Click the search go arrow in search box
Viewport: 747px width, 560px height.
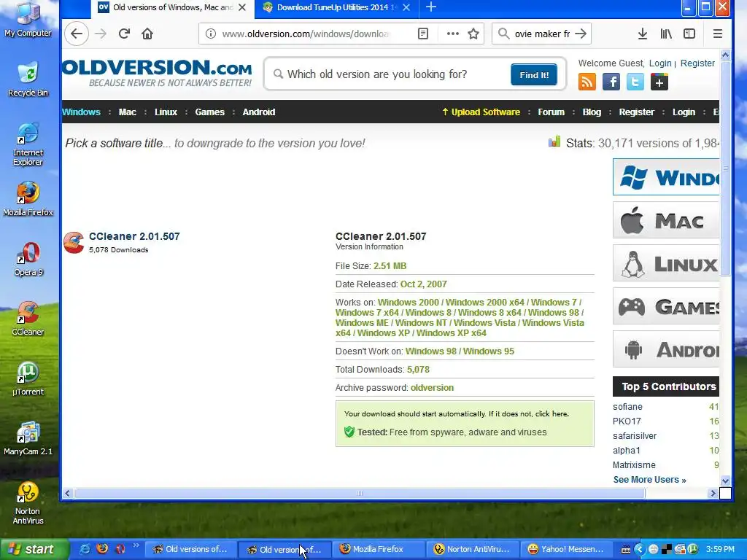click(580, 34)
